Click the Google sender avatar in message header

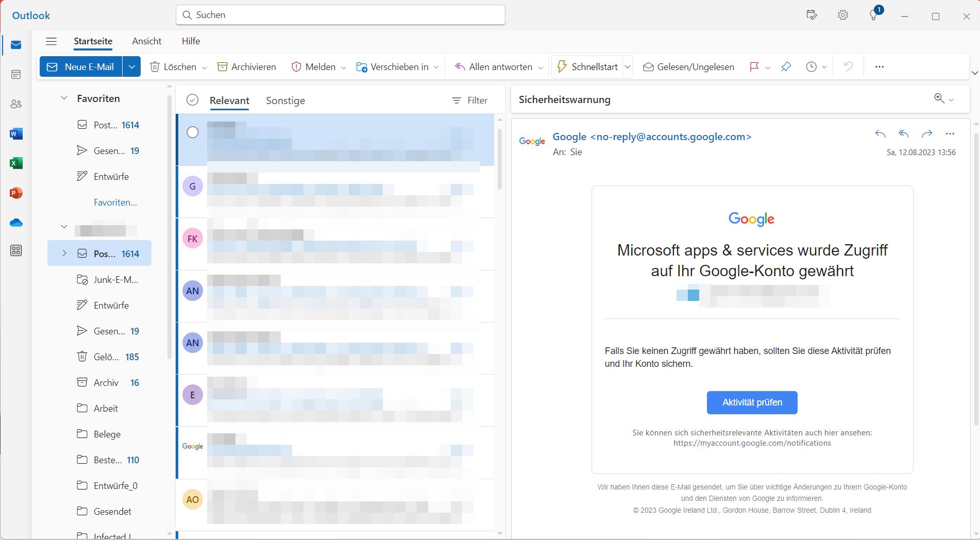tap(532, 141)
